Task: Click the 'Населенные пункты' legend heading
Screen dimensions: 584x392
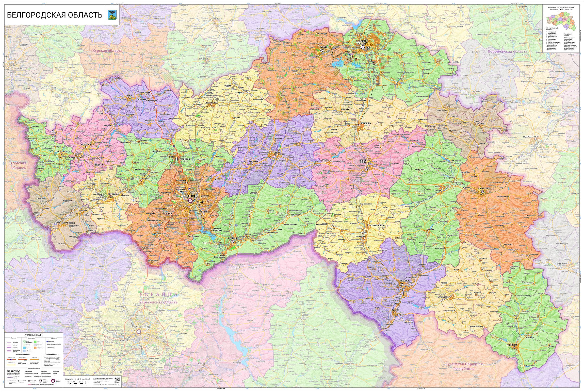Action: point(34,368)
